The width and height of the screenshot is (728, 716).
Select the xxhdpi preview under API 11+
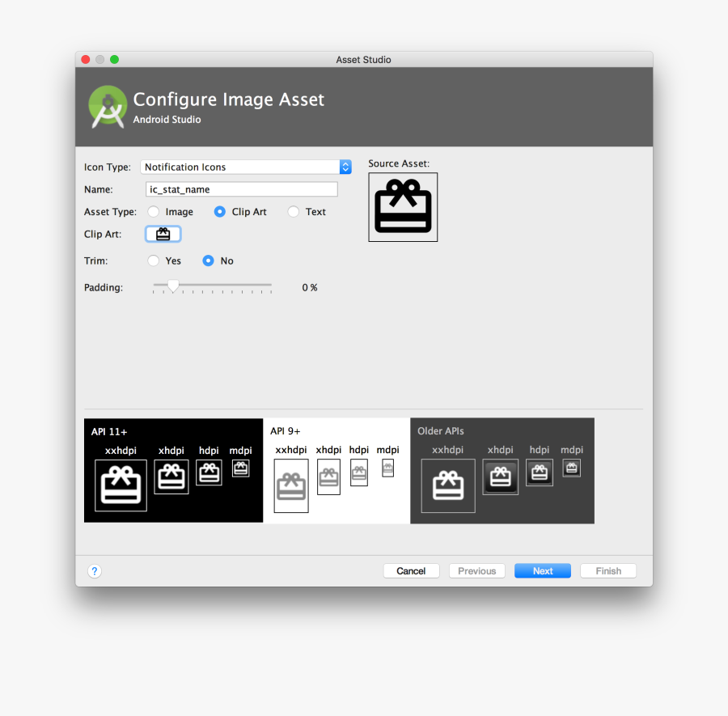[121, 485]
